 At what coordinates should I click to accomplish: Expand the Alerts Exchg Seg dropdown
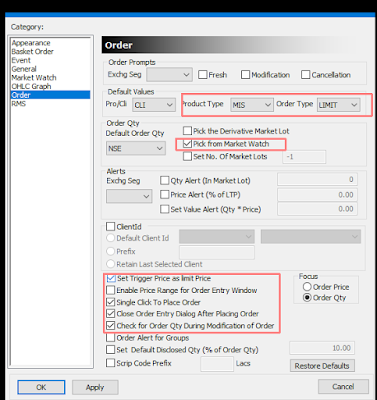click(x=129, y=196)
